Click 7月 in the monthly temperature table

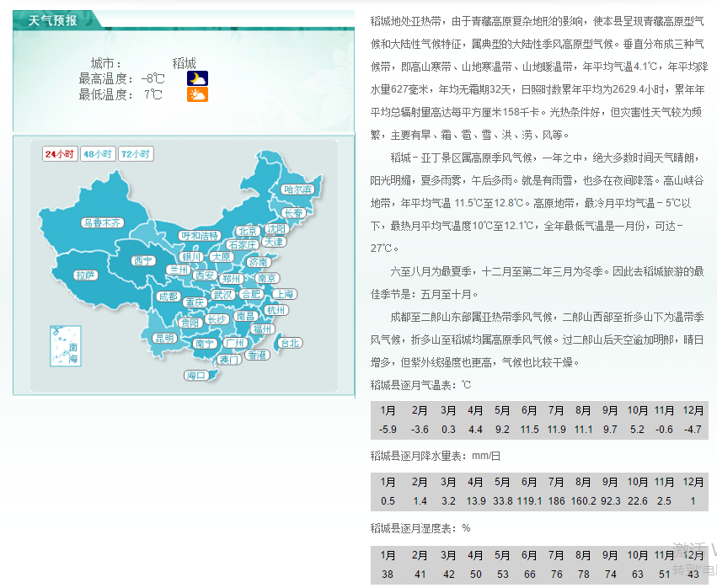556,411
